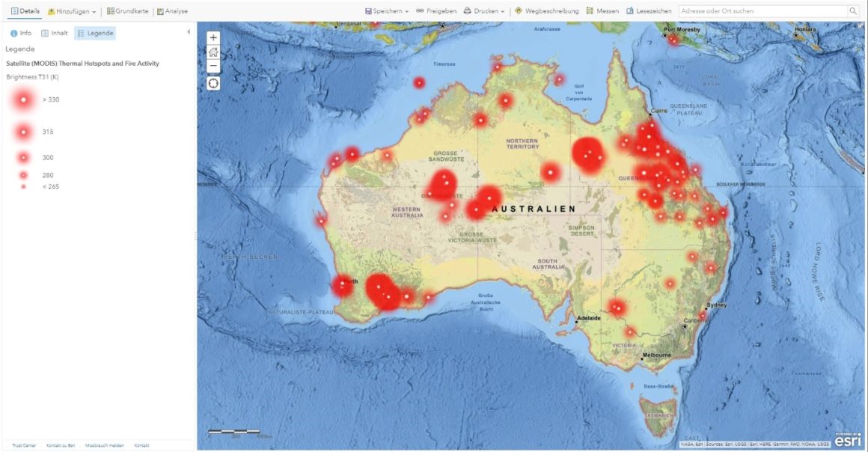Zoom out with the minus button
This screenshot has height=452, width=868.
213,67
